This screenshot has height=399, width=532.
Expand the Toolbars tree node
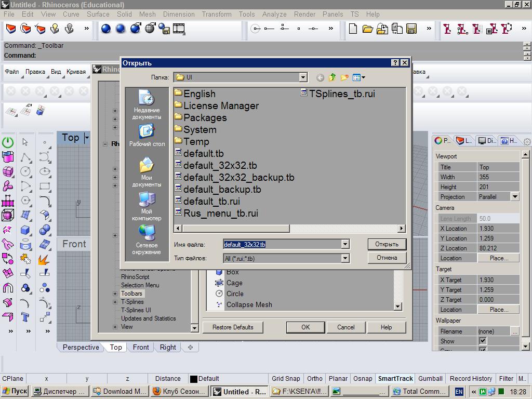(x=115, y=294)
